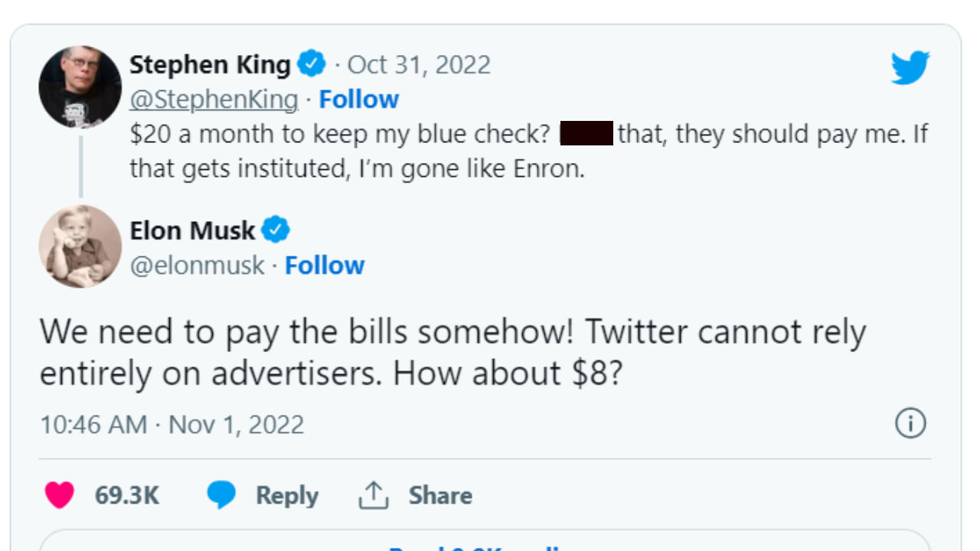Follow the elonmusk account
This screenshot has height=551, width=980.
325,266
